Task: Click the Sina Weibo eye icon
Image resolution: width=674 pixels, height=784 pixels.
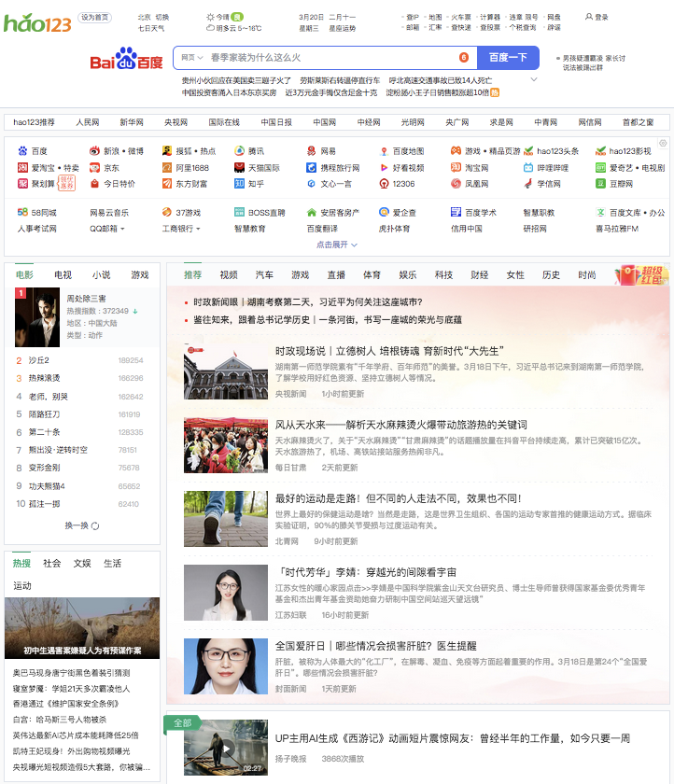Action: coord(94,151)
